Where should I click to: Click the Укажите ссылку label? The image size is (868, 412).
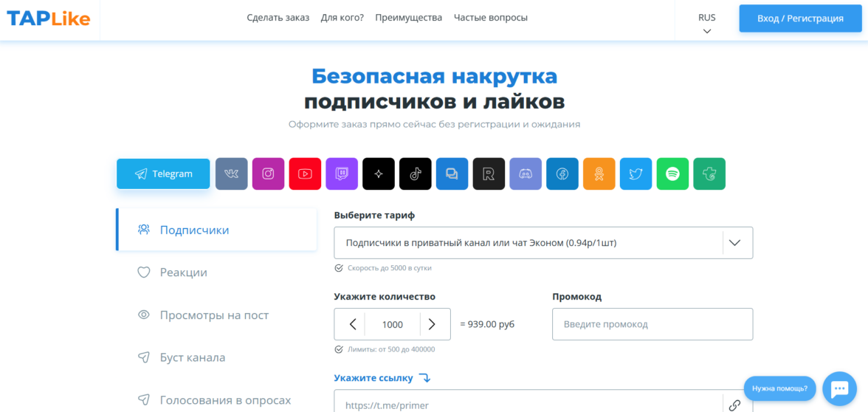tap(373, 378)
